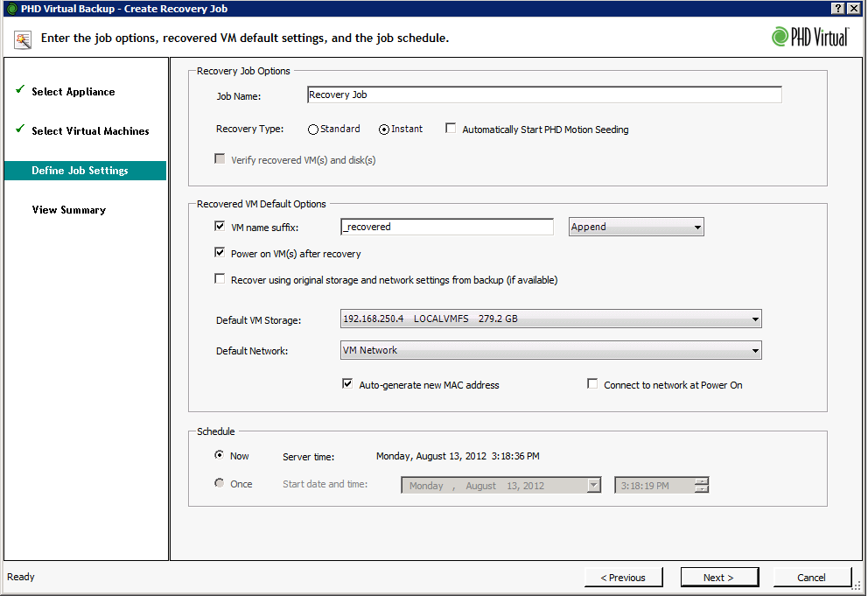Image resolution: width=868 pixels, height=596 pixels.
Task: Click the server time value text
Action: (x=458, y=456)
